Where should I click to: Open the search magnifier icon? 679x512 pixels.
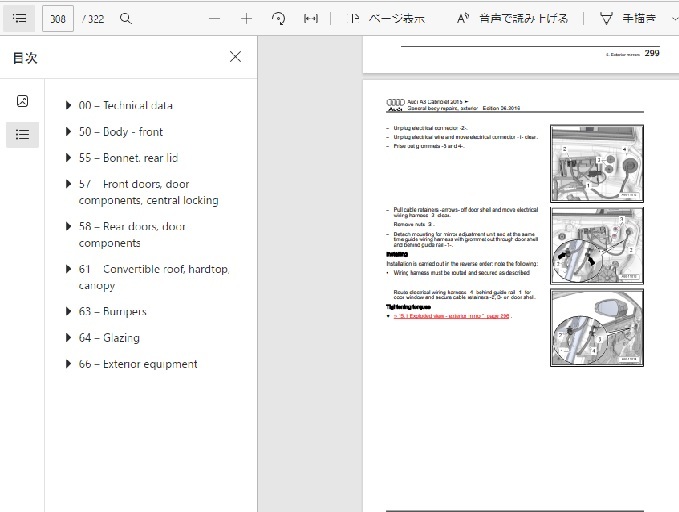point(126,19)
